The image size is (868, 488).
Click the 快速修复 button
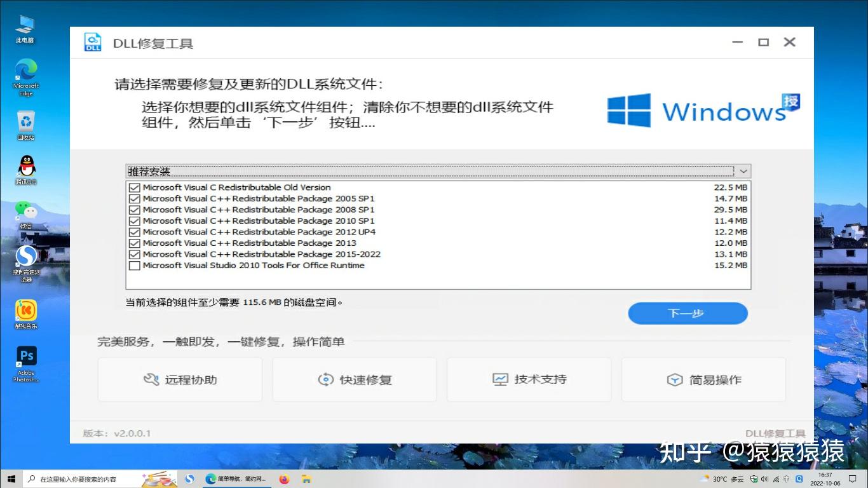[355, 379]
